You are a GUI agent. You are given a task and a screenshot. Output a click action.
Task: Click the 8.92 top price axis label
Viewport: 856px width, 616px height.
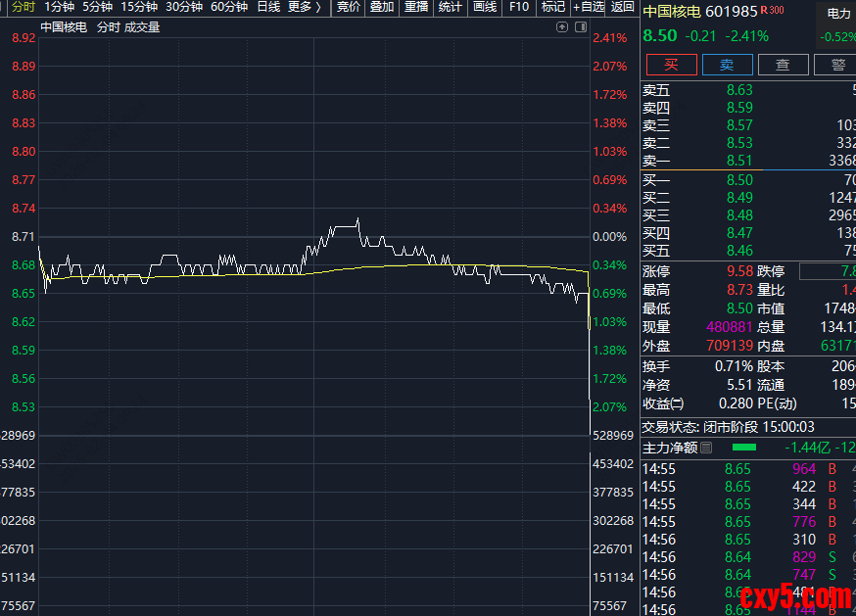[x=24, y=38]
